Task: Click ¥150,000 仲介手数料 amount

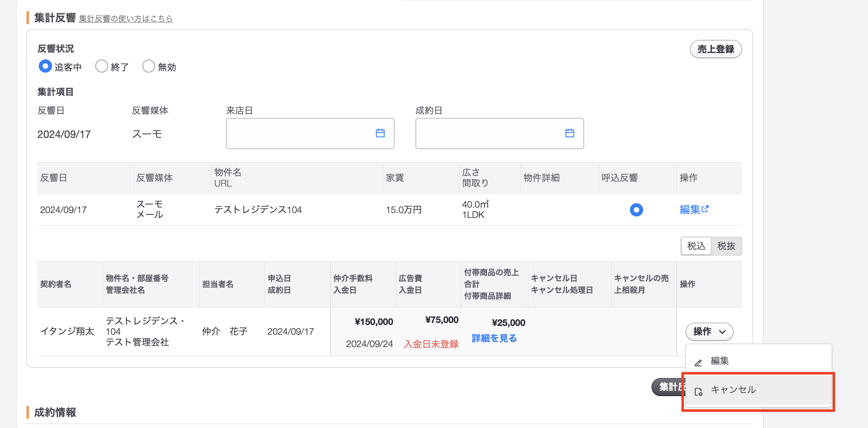Action: pos(374,322)
